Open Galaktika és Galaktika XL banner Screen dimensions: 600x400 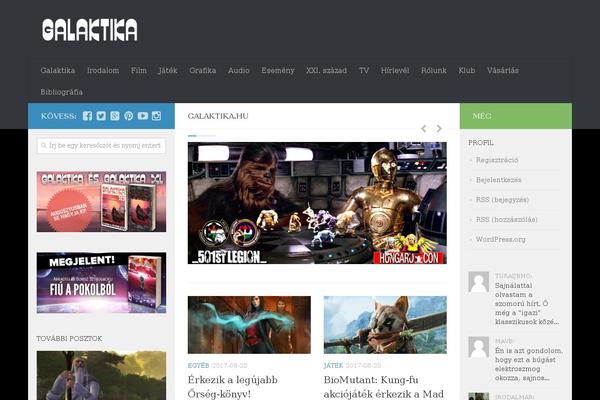tap(101, 202)
